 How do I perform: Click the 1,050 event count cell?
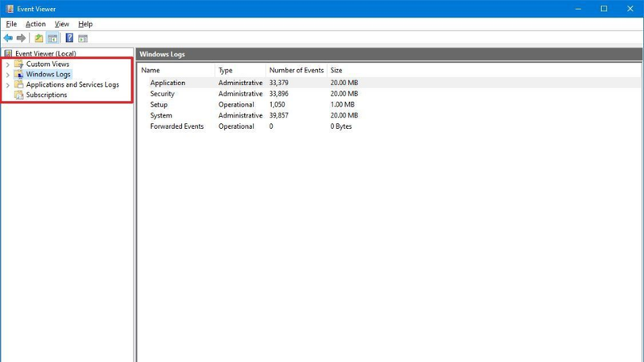coord(277,105)
